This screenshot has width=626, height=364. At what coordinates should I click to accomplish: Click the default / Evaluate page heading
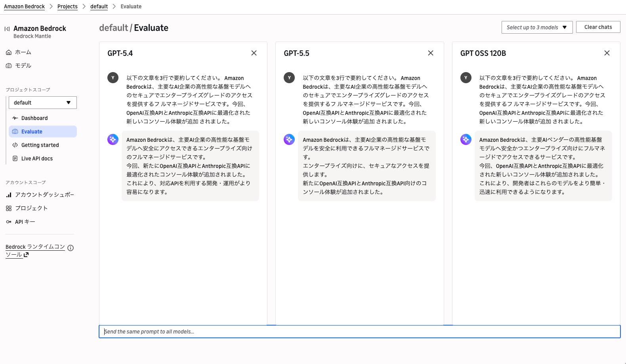pos(134,28)
